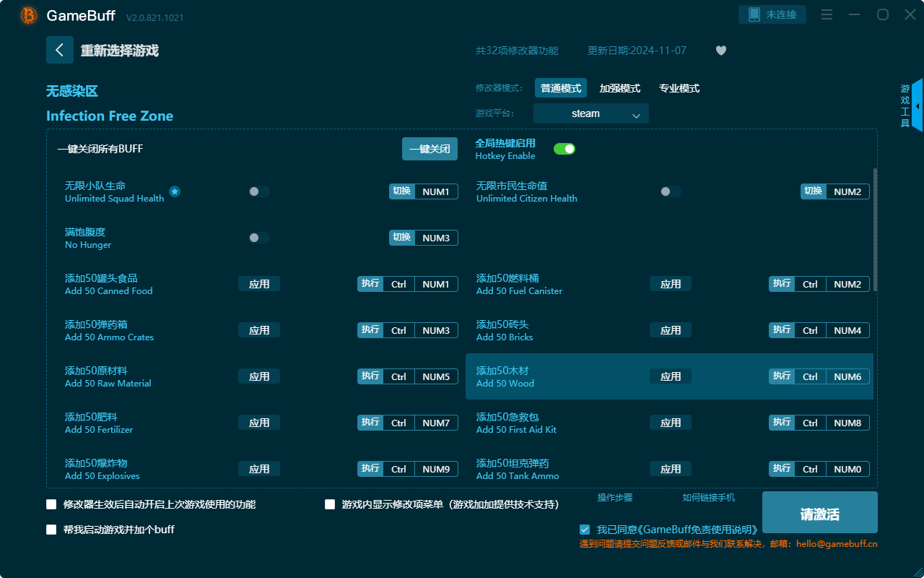Switch to 加强模式 mode
The width and height of the screenshot is (924, 578).
619,88
